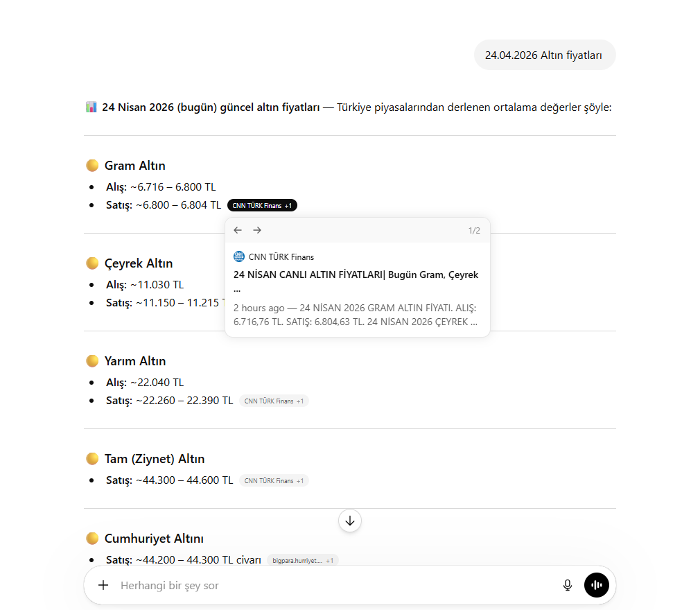Image resolution: width=700 pixels, height=610 pixels.
Task: Go to next source with right arrow
Action: (x=257, y=230)
